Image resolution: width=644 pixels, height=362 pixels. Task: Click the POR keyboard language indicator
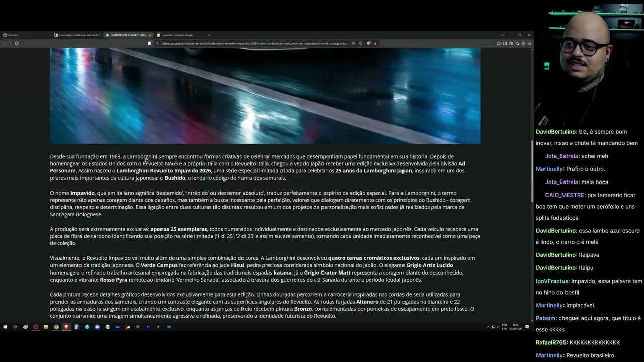pyautogui.click(x=505, y=327)
